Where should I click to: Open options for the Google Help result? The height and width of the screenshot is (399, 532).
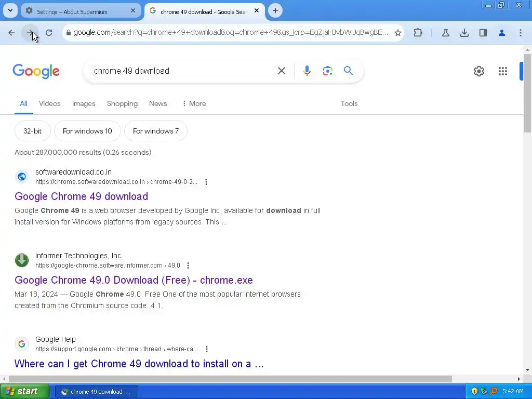point(207,349)
